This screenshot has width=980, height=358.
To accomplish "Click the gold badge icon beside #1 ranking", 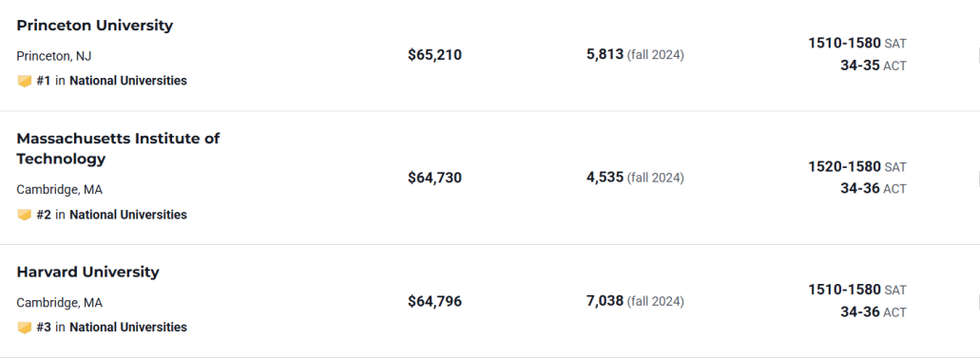I will pyautogui.click(x=25, y=82).
